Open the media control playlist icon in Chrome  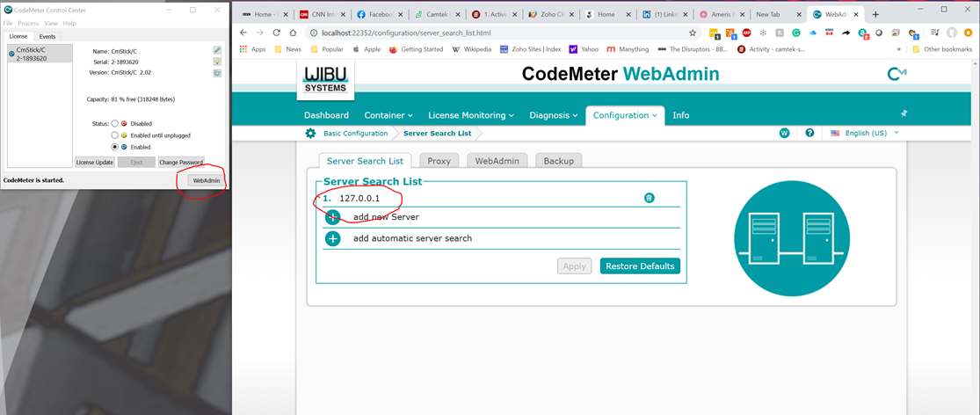pyautogui.click(x=934, y=33)
